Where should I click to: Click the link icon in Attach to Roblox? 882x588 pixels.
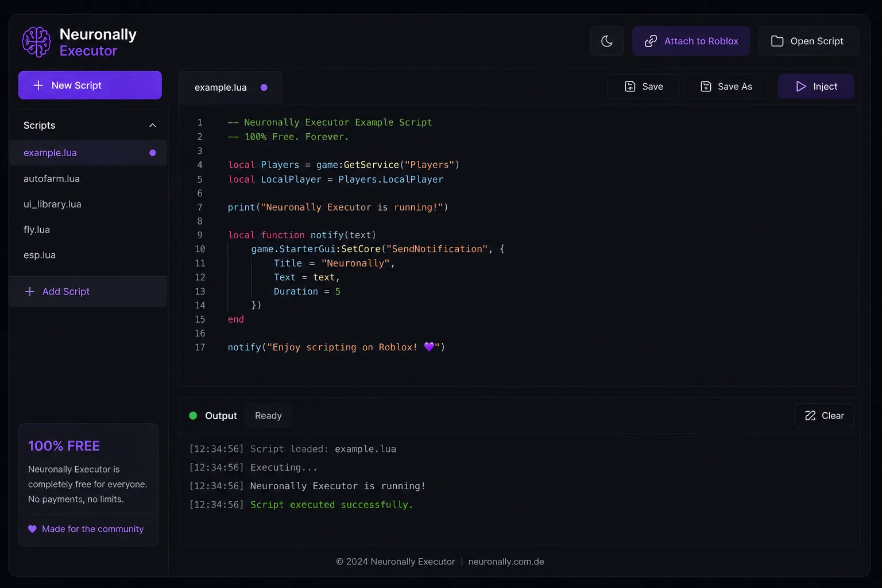coord(651,41)
